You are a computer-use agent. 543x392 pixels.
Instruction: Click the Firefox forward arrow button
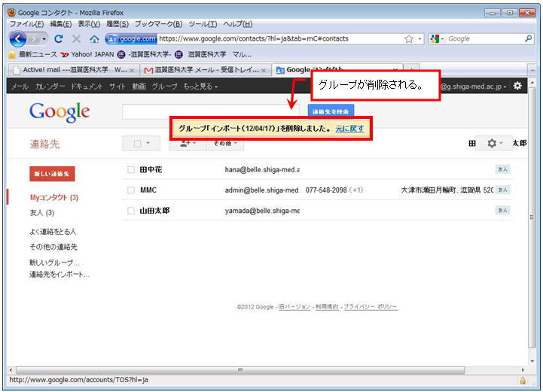34,39
